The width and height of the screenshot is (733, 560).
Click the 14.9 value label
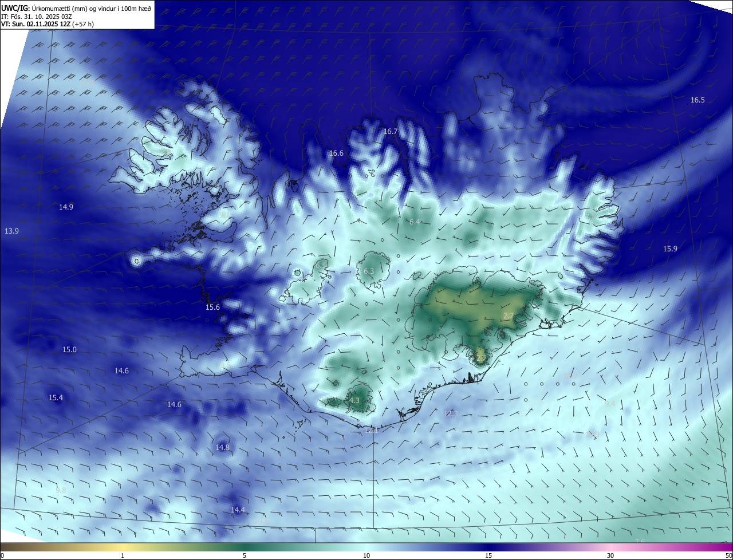(x=66, y=207)
